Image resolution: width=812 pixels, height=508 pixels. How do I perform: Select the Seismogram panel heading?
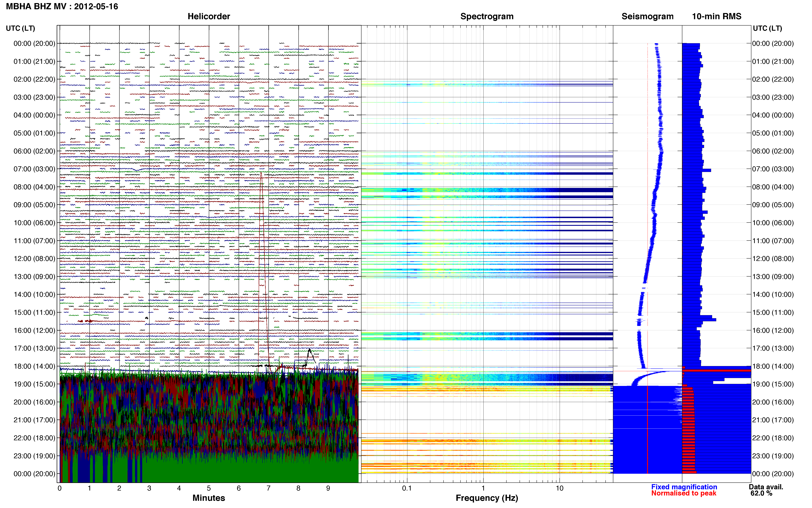click(x=648, y=16)
